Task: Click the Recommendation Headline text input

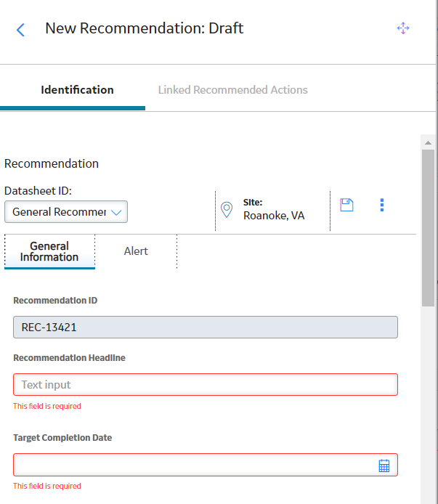Action: 206,384
